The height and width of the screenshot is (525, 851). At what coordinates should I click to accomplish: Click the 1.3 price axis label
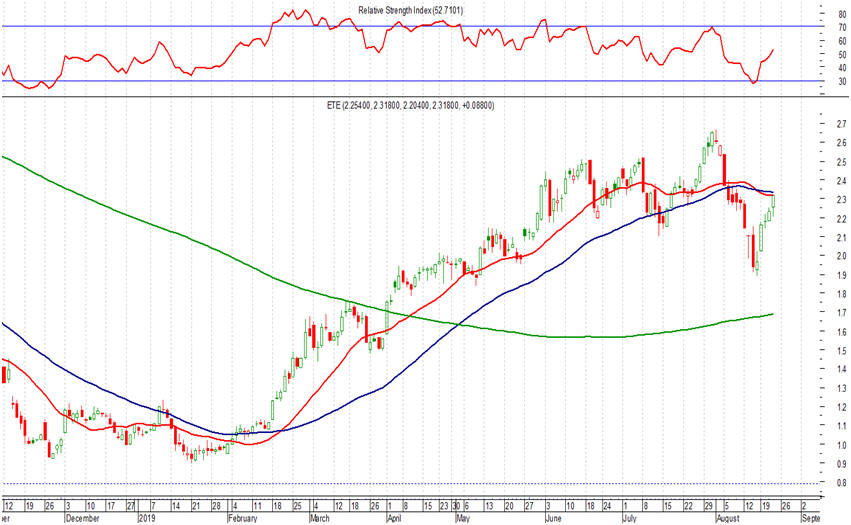841,388
